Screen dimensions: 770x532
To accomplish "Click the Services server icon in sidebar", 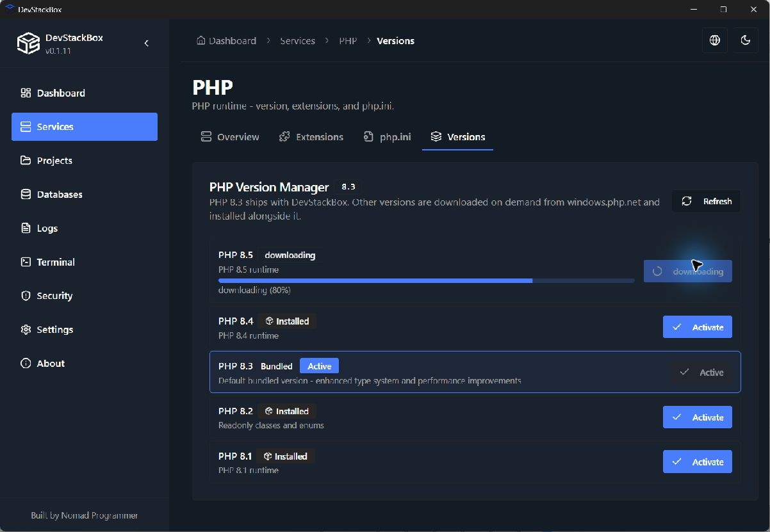I will (26, 127).
